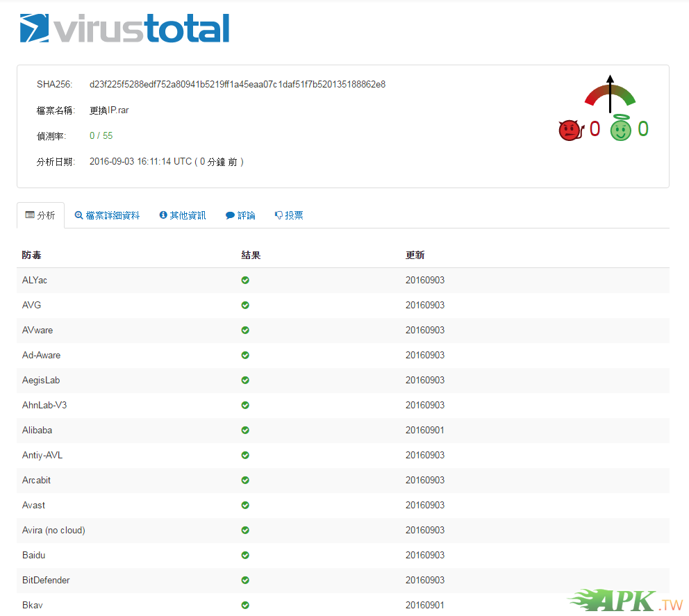Viewport: 689px width, 616px height.
Task: Click Alibaba's update date 20160901
Action: click(x=424, y=431)
